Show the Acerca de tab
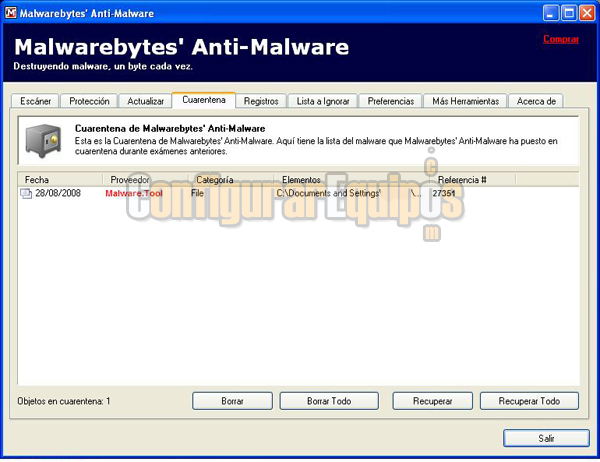The width and height of the screenshot is (600, 462). pyautogui.click(x=536, y=101)
